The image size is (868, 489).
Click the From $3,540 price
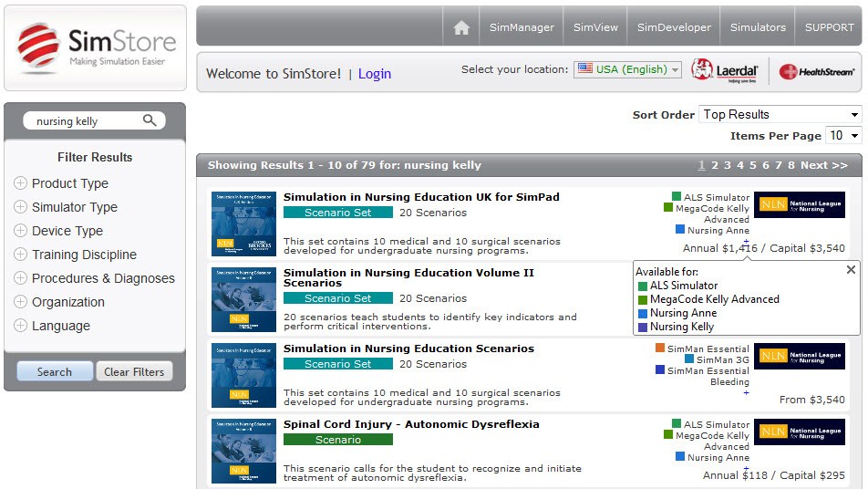point(812,400)
